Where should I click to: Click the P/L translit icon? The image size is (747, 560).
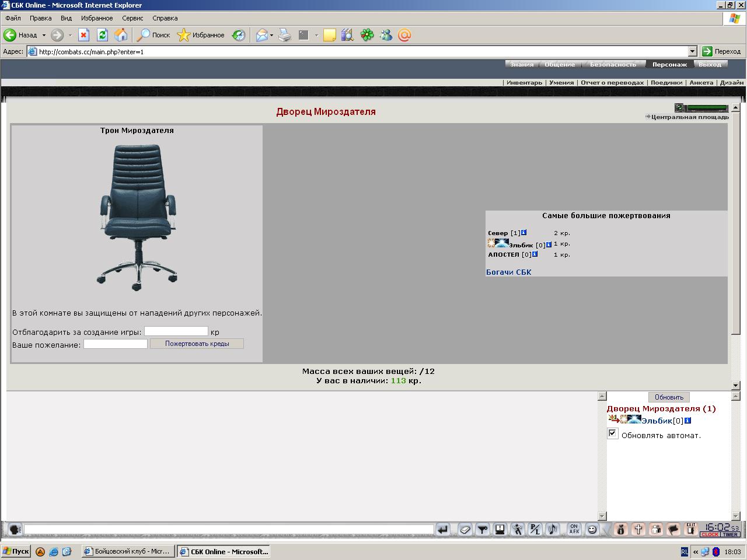(535, 529)
